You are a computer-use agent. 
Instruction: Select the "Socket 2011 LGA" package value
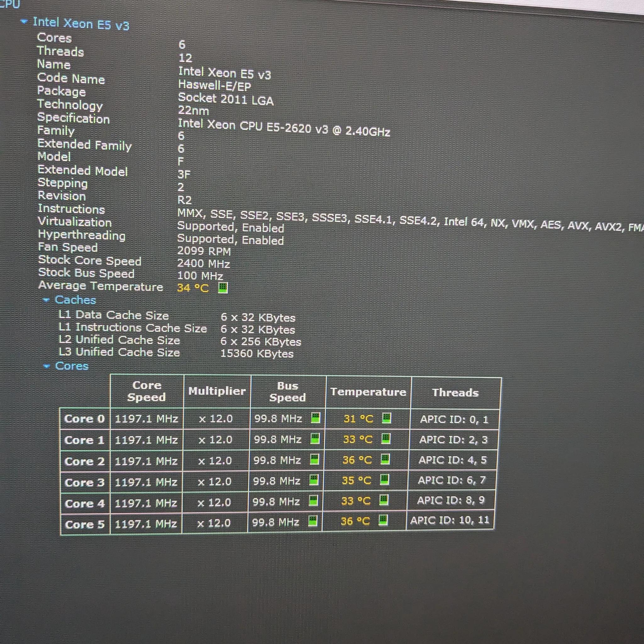(x=226, y=99)
